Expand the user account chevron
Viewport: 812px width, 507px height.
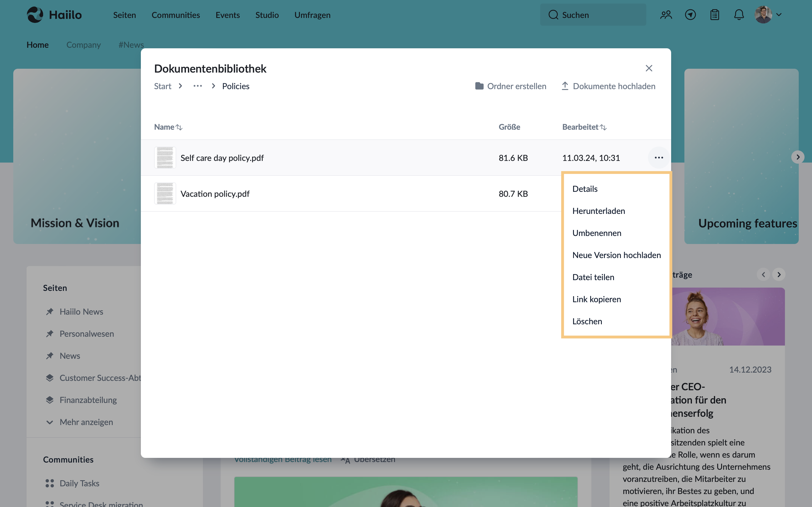click(x=779, y=15)
